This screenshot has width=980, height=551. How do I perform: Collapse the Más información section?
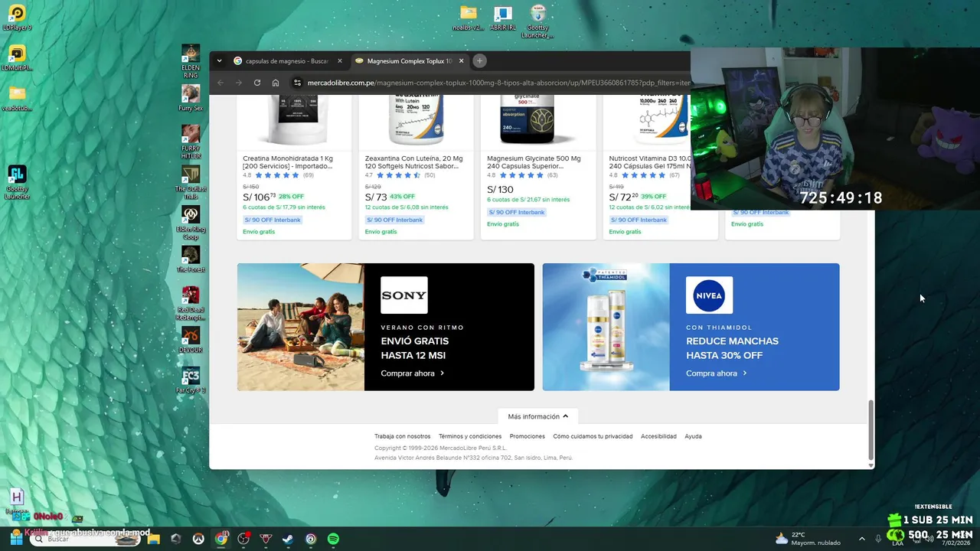(537, 416)
